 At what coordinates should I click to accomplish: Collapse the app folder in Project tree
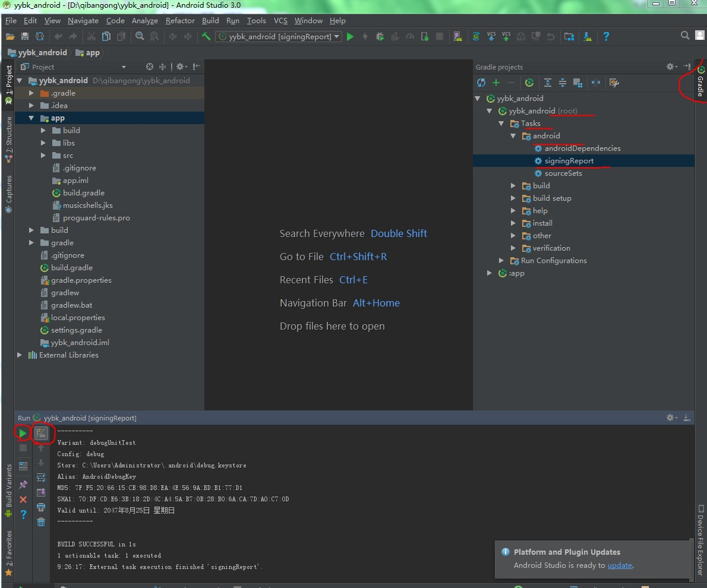[x=31, y=118]
